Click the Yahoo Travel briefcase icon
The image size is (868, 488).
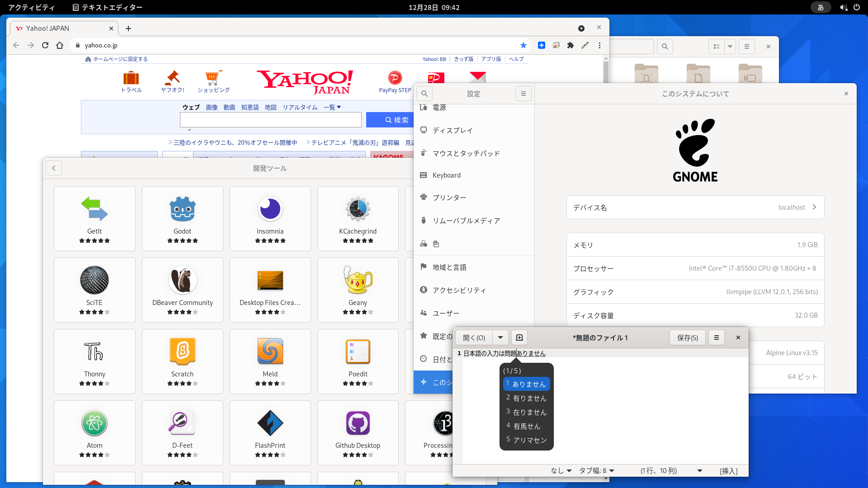(x=131, y=78)
